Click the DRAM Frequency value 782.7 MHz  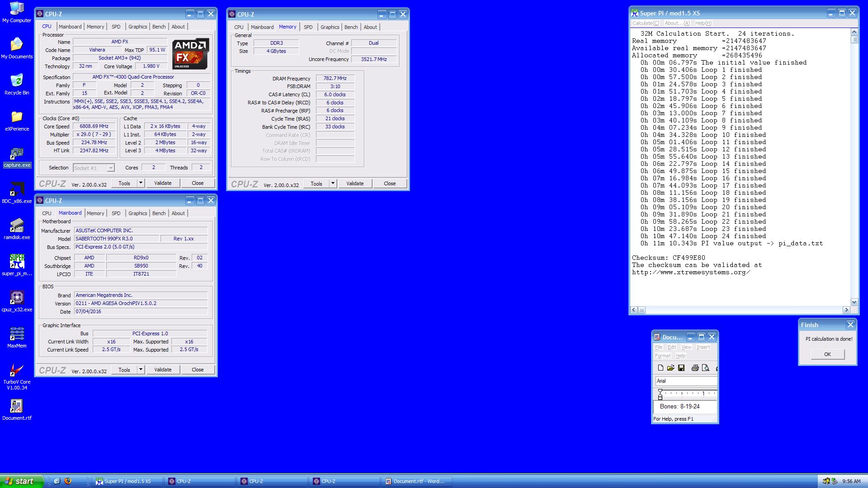pos(335,78)
